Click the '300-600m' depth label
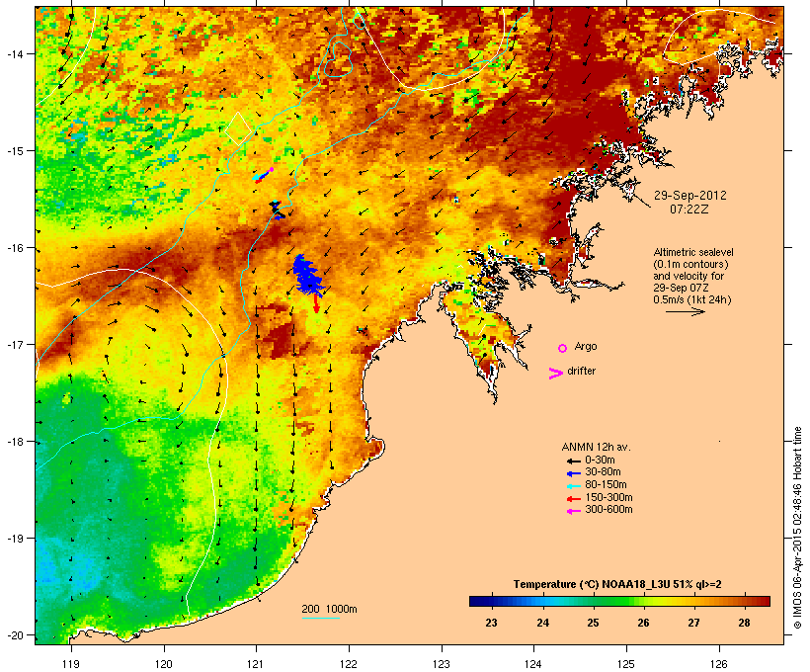This screenshot has width=810, height=672. [608, 510]
